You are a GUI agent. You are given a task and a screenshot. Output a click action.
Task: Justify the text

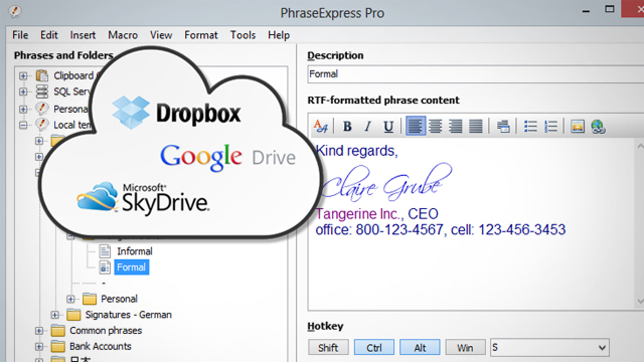point(475,126)
